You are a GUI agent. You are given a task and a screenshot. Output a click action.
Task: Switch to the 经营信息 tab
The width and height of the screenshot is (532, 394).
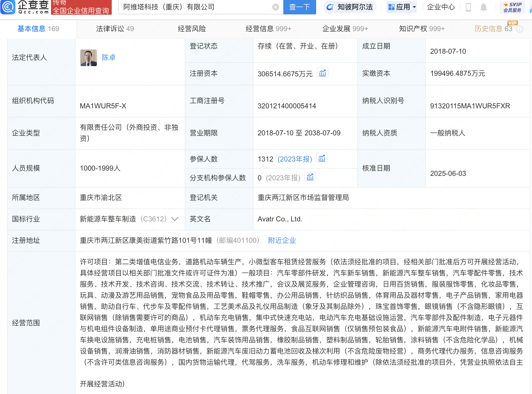(268, 29)
